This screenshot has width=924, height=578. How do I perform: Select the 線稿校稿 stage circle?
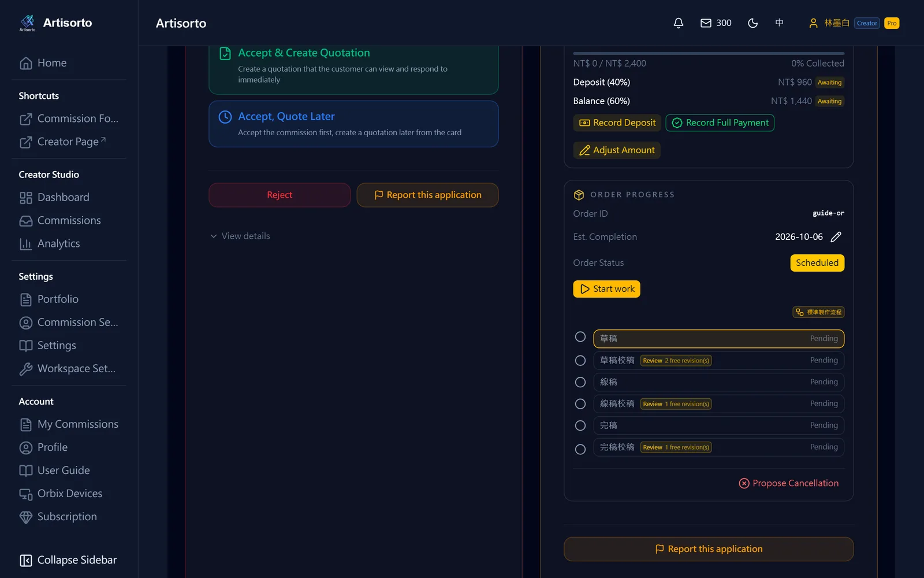coord(580,404)
